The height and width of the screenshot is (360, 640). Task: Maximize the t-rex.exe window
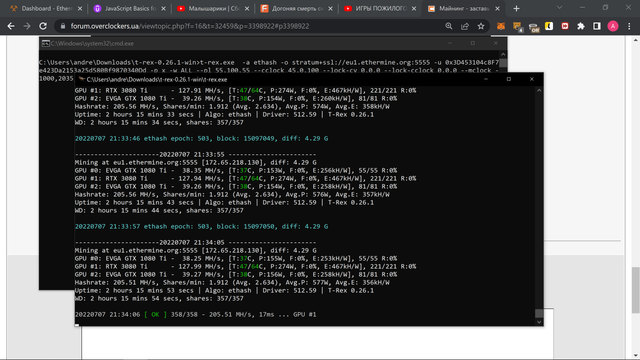coord(509,79)
